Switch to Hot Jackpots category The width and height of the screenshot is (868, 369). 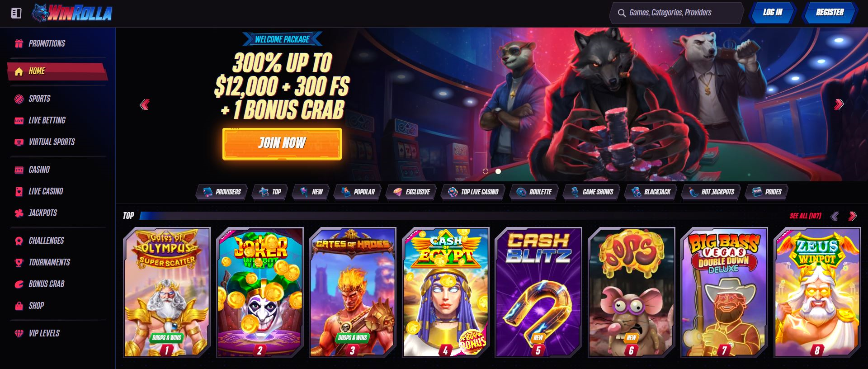click(712, 192)
